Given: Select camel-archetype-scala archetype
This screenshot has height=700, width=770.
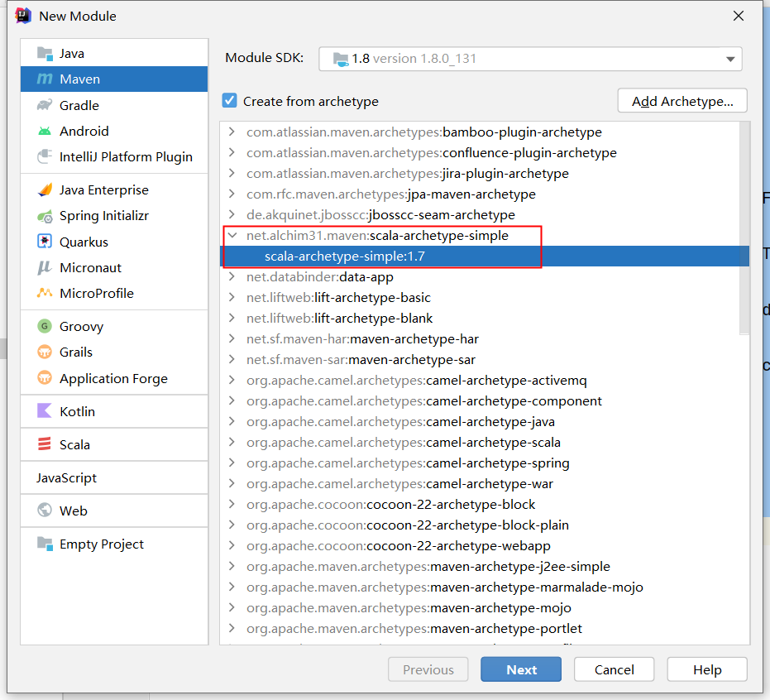Looking at the screenshot, I should (x=403, y=442).
